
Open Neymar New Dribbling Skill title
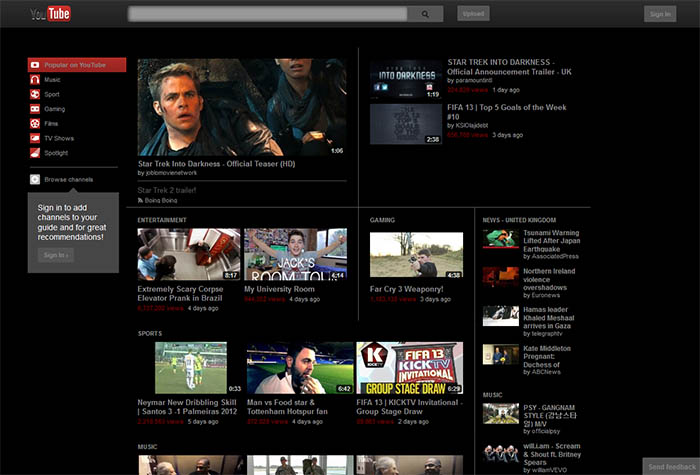(x=187, y=407)
